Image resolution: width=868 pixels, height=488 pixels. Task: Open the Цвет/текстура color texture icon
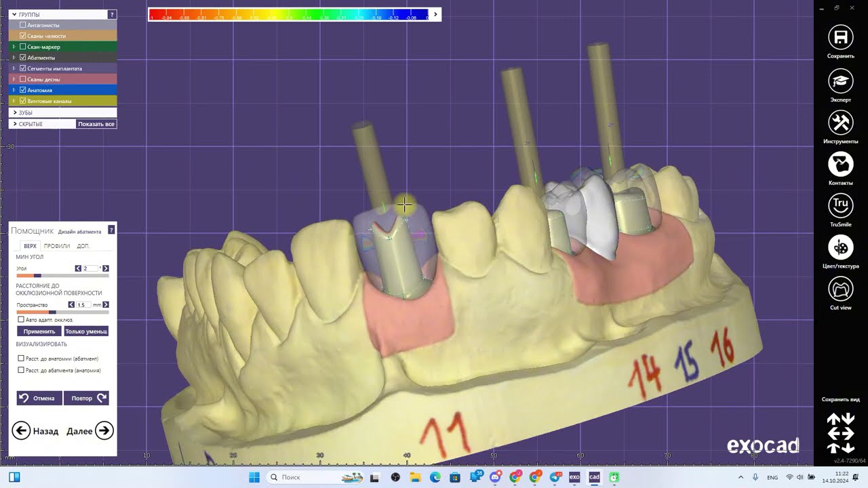tap(841, 247)
